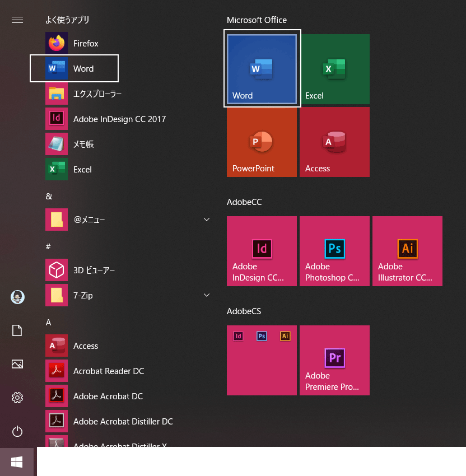The width and height of the screenshot is (466, 476).
Task: Click the AdobeCS group title
Action: [x=244, y=311]
